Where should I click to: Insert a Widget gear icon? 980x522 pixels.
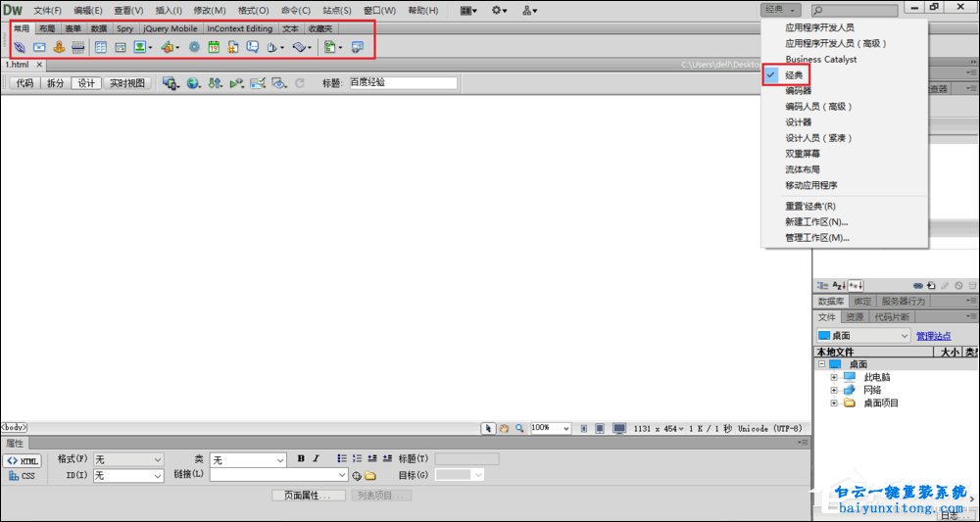point(194,47)
